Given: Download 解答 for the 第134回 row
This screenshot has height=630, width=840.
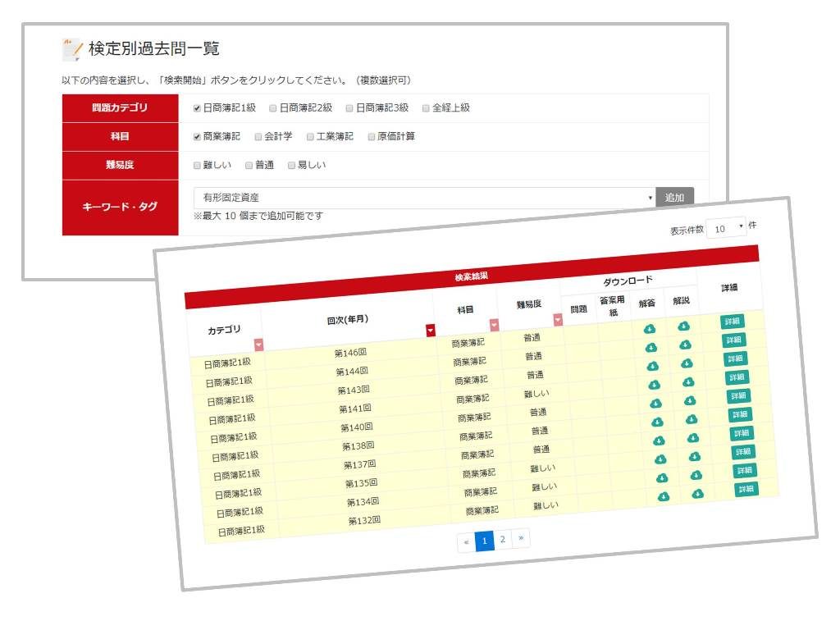Looking at the screenshot, I should pos(662,478).
